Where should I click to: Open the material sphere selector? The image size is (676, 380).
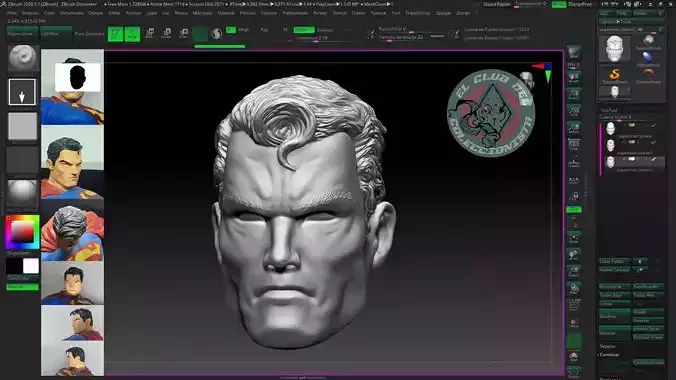(x=22, y=194)
